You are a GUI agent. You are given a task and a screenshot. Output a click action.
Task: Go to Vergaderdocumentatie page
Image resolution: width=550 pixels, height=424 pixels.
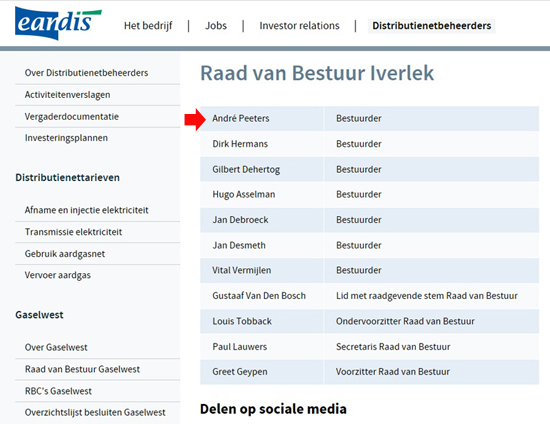(72, 116)
